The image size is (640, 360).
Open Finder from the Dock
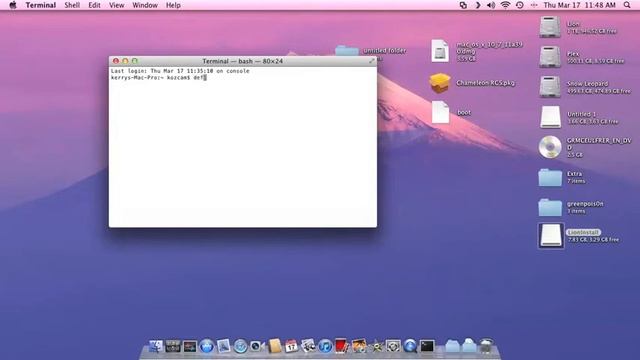pyautogui.click(x=156, y=346)
